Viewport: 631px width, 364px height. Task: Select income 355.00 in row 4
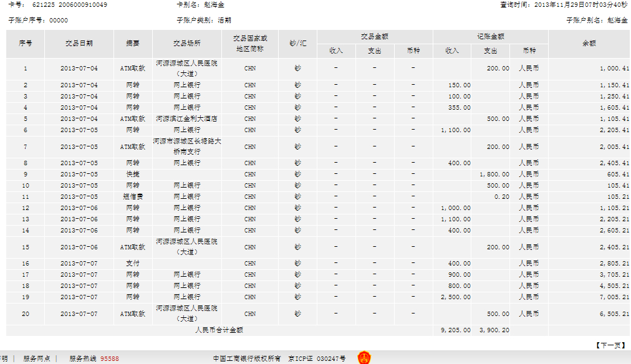click(460, 108)
